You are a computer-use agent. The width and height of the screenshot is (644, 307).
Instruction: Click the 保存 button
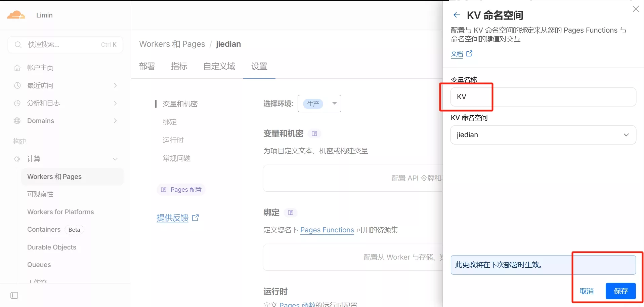(620, 291)
